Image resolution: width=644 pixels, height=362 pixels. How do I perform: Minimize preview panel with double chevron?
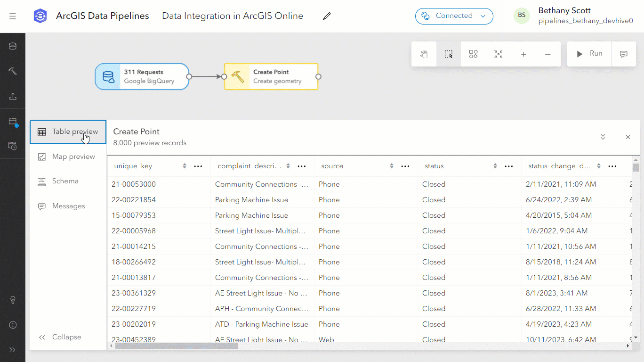pyautogui.click(x=603, y=137)
